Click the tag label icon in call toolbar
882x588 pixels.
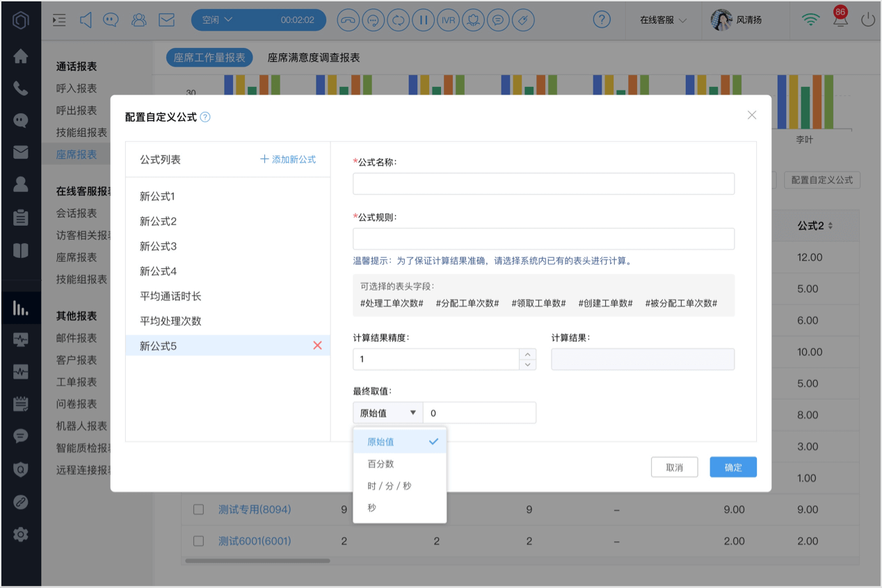pyautogui.click(x=522, y=20)
